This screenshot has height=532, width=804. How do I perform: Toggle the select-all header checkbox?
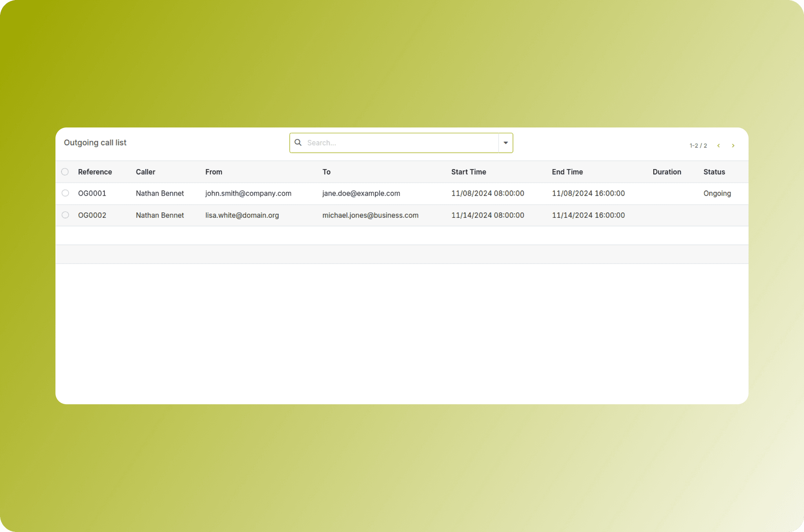click(x=65, y=172)
